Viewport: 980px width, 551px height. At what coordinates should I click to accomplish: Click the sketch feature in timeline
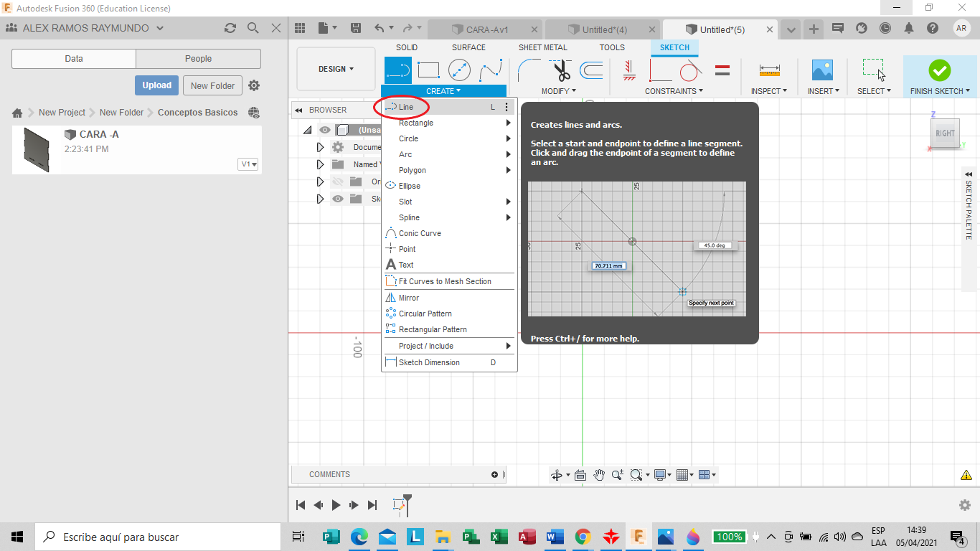(x=400, y=505)
